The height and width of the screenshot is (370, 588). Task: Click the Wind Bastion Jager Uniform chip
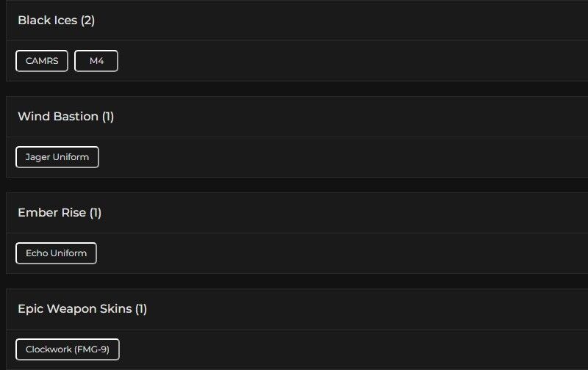pos(57,157)
